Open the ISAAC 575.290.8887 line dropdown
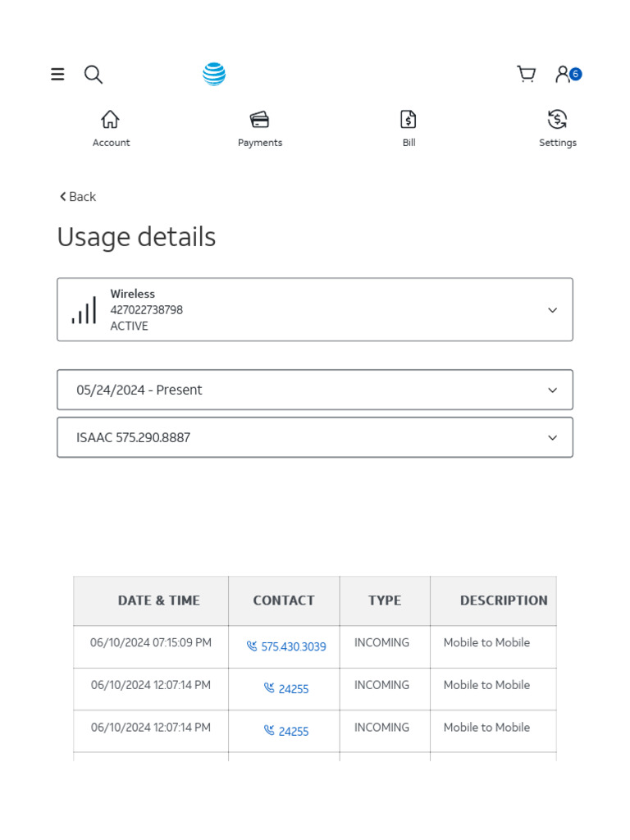This screenshot has height=840, width=630. tap(315, 437)
